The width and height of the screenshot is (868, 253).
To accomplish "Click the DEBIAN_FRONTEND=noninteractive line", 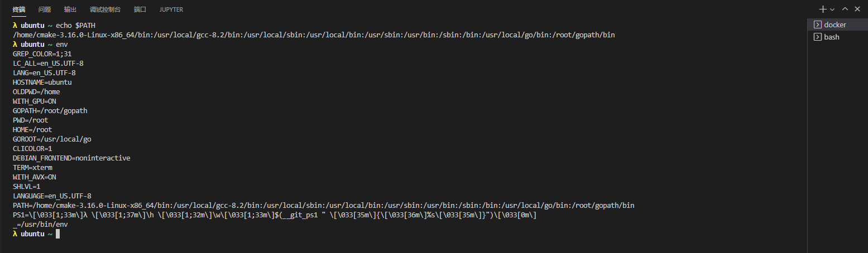I will pos(71,158).
